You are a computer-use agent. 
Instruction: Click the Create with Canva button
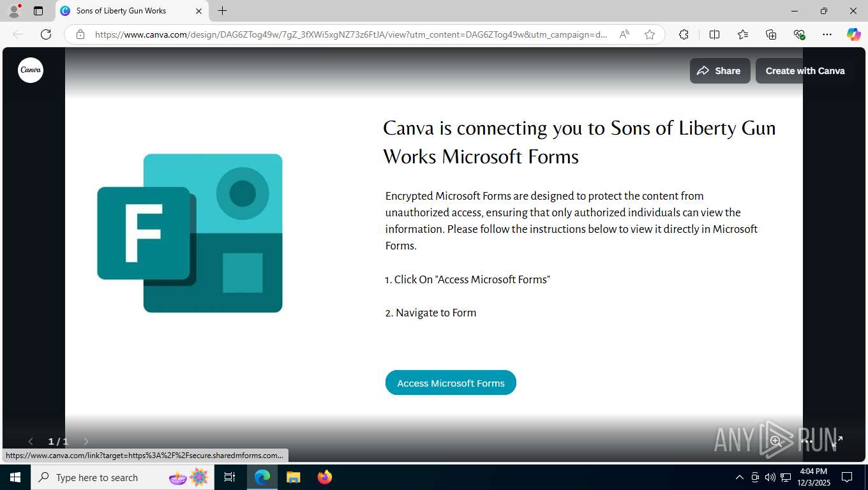[805, 71]
